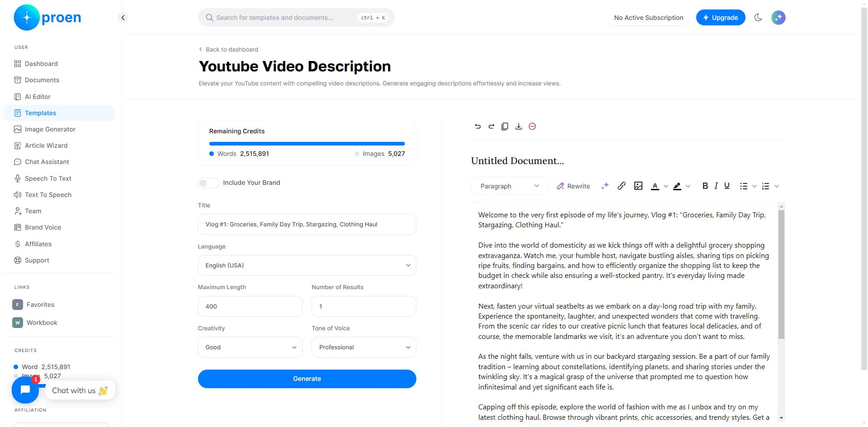
Task: Open the Tone of Voice dropdown
Action: [363, 347]
